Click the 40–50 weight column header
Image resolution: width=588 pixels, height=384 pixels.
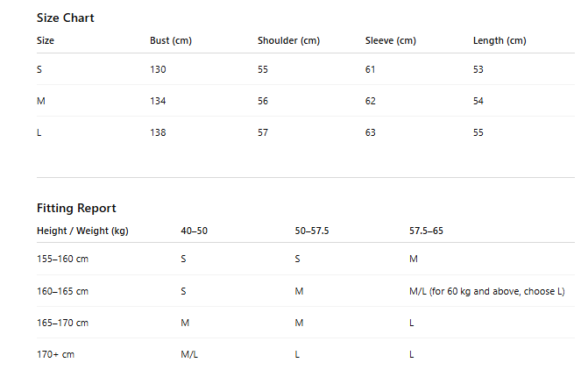(x=194, y=231)
